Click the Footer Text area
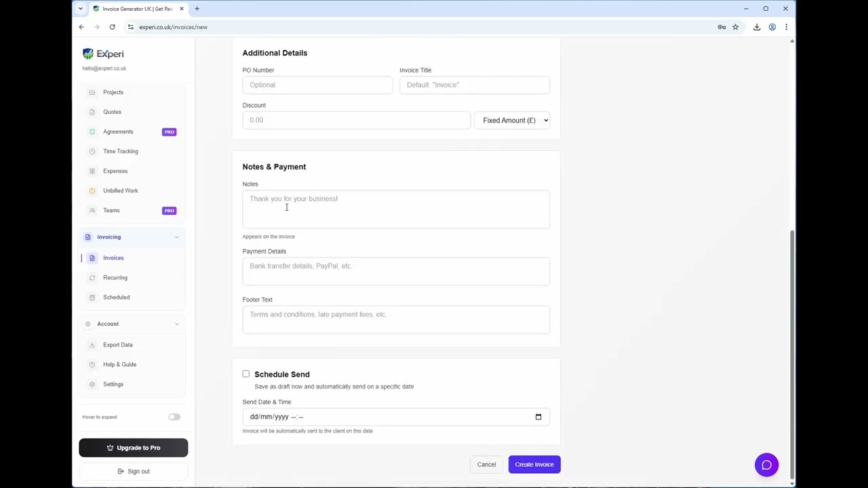The height and width of the screenshot is (488, 868). [x=396, y=319]
